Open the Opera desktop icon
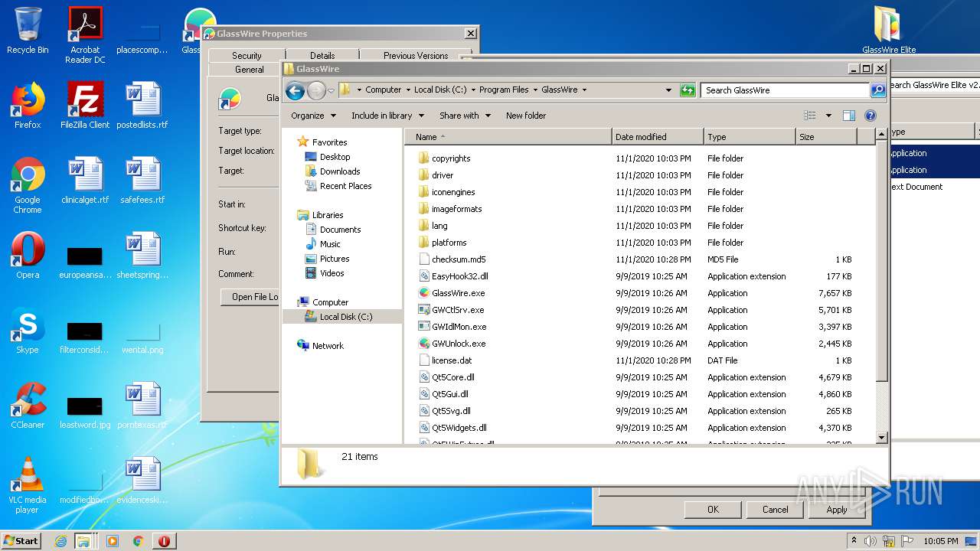 [x=28, y=256]
